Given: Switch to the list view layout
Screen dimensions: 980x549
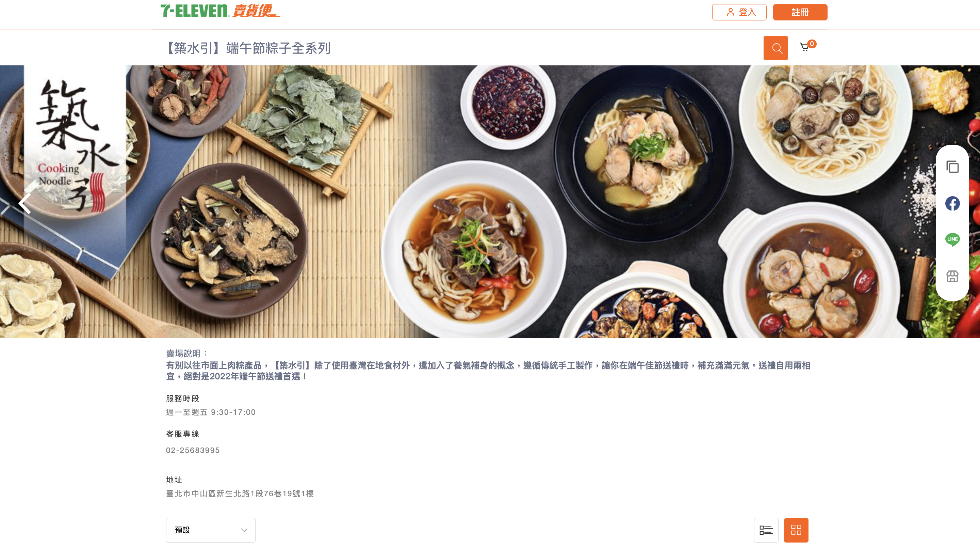Looking at the screenshot, I should pos(766,530).
